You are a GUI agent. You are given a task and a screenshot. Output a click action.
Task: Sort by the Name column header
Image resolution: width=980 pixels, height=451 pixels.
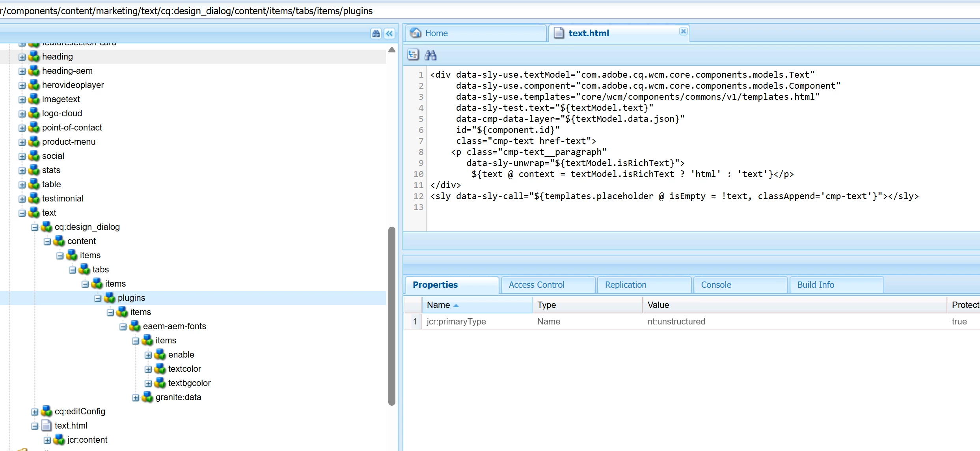(438, 305)
